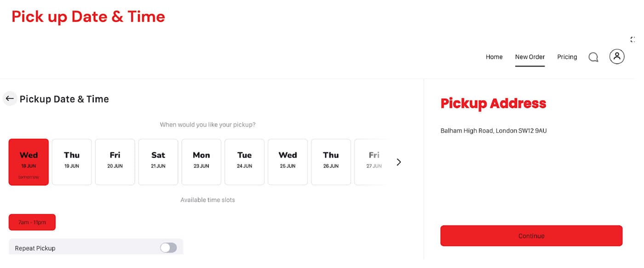Viewport: 644px width, 268px height.
Task: Pick Fri 20 Jun date card
Action: 115,162
